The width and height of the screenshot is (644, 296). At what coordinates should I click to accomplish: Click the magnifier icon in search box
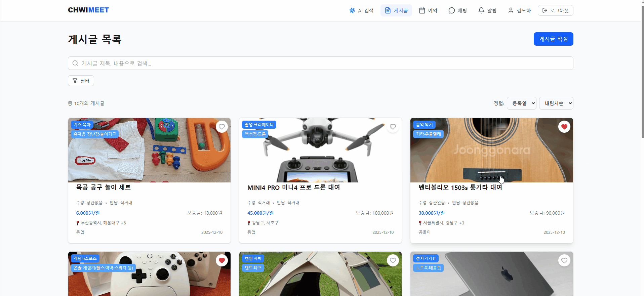75,63
